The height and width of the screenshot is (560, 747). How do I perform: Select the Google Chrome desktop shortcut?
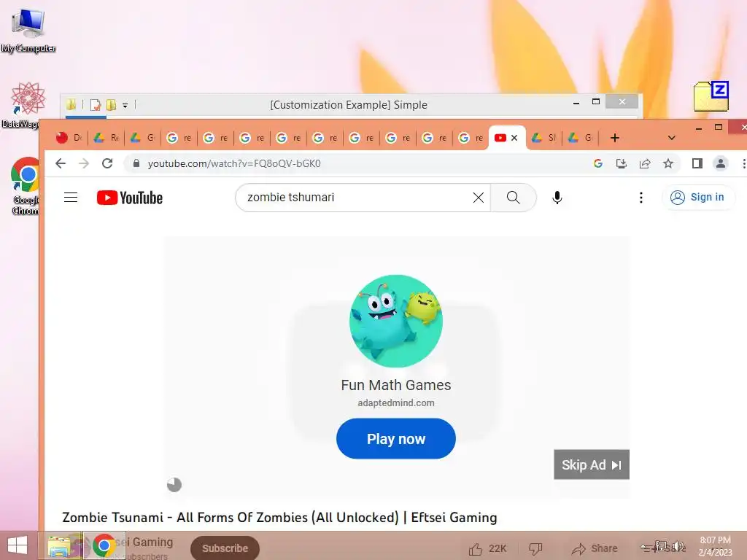click(25, 186)
